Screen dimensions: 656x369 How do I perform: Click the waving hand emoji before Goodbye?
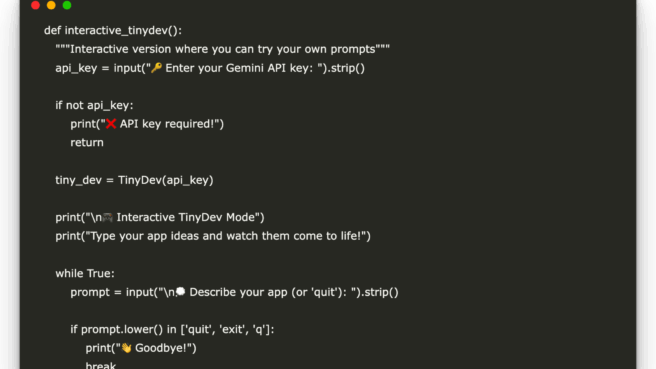[126, 348]
